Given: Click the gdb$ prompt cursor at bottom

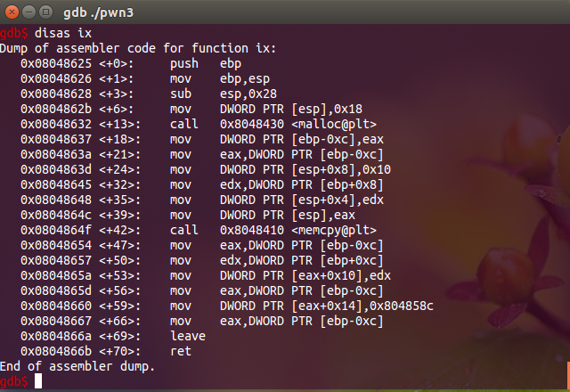Looking at the screenshot, I should (38, 381).
